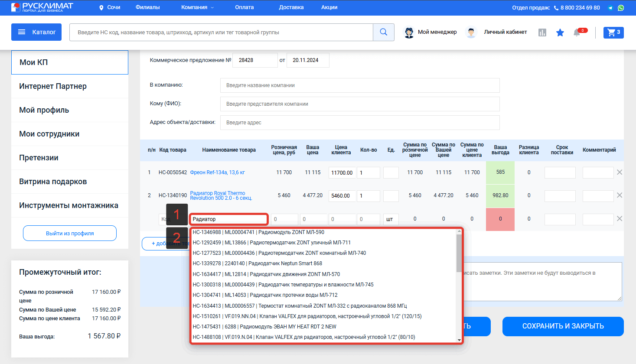
Task: Open the Мой менеджер avatar icon
Action: 409,32
